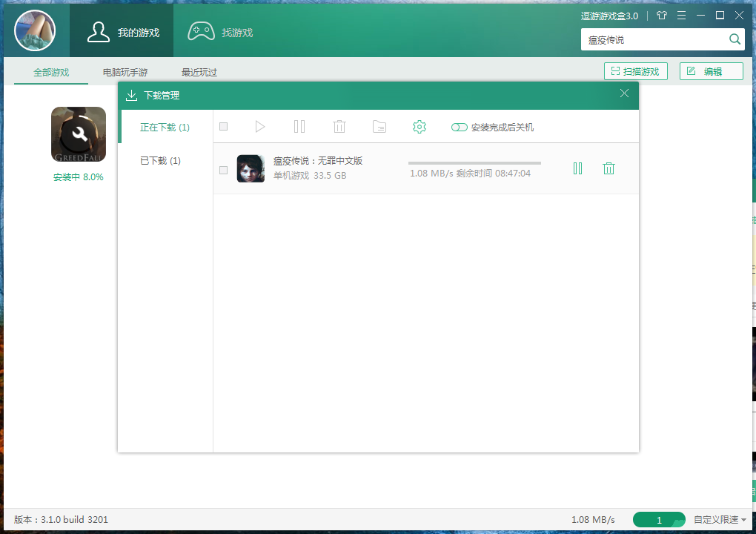Tick the select-all checkbox in download toolbar

coord(223,126)
